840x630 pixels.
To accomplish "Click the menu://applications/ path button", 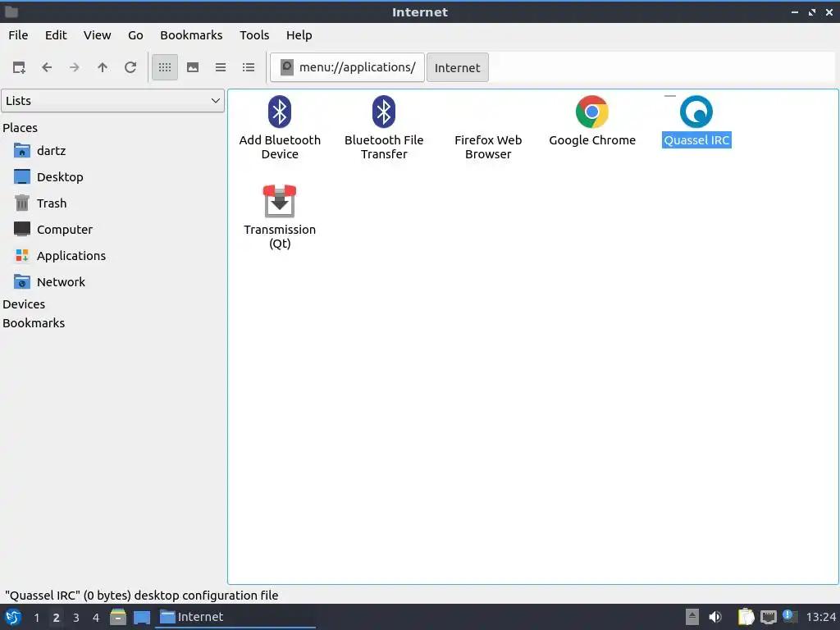I will [347, 67].
